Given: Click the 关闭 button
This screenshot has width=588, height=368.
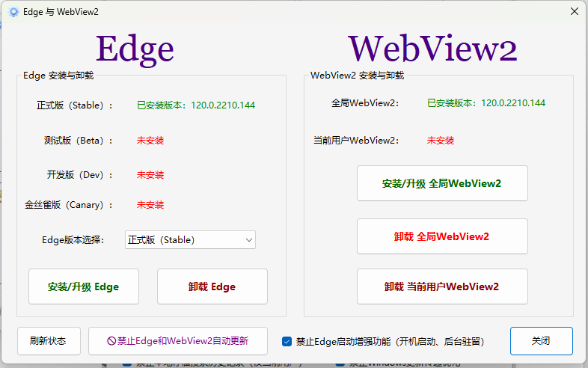Looking at the screenshot, I should (x=541, y=341).
